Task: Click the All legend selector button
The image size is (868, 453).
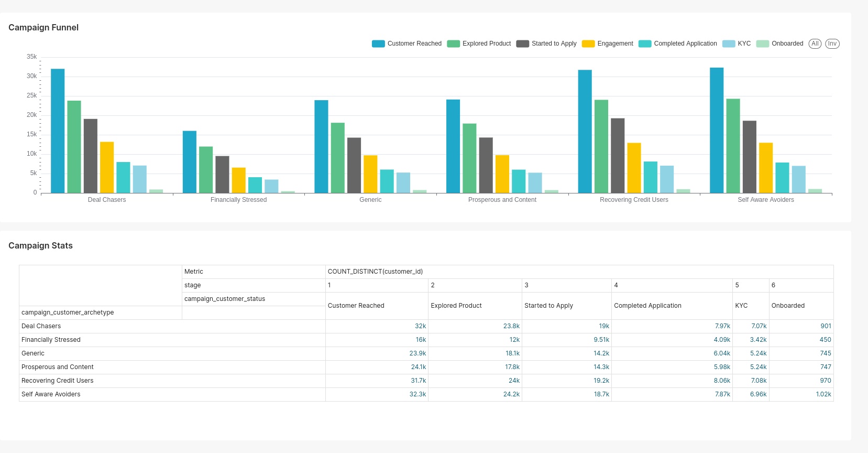Action: tap(815, 44)
